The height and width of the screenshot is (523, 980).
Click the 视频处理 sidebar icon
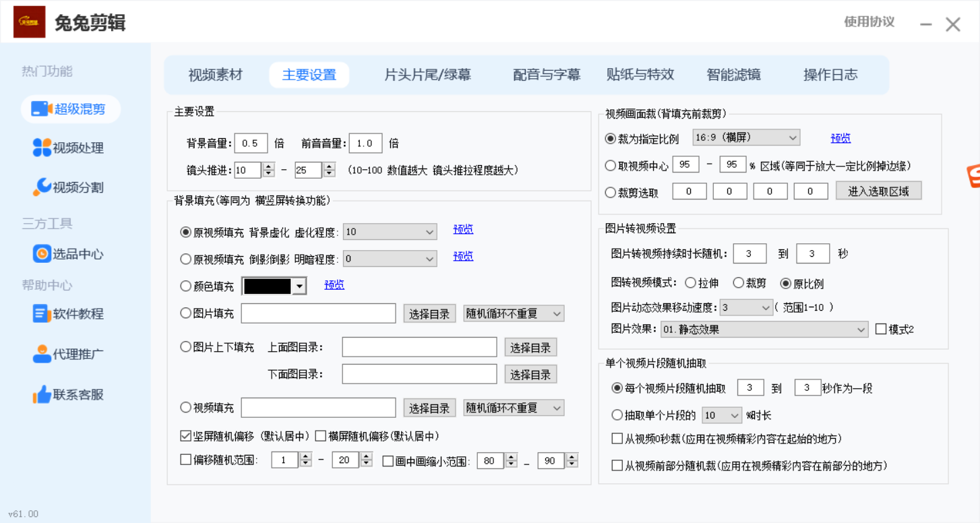click(x=42, y=148)
